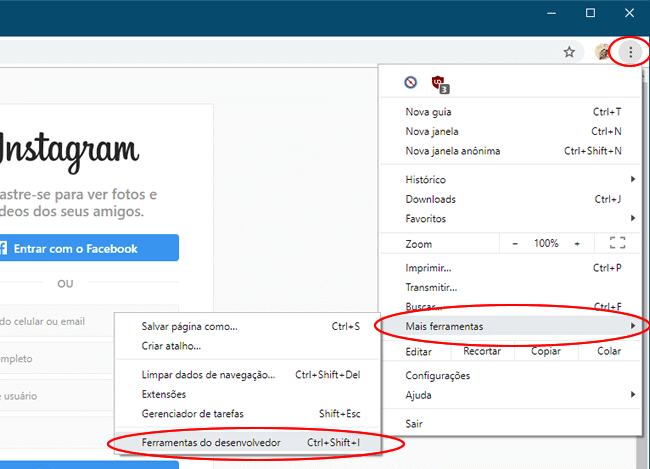The width and height of the screenshot is (650, 469).
Task: Choose Imprimir... from the menu
Action: (x=511, y=268)
